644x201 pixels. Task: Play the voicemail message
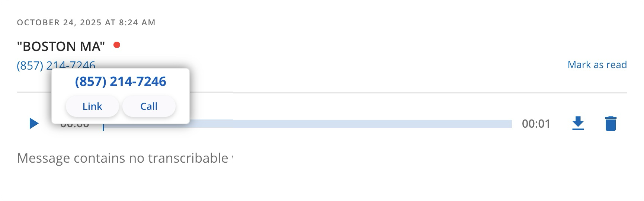pos(34,123)
